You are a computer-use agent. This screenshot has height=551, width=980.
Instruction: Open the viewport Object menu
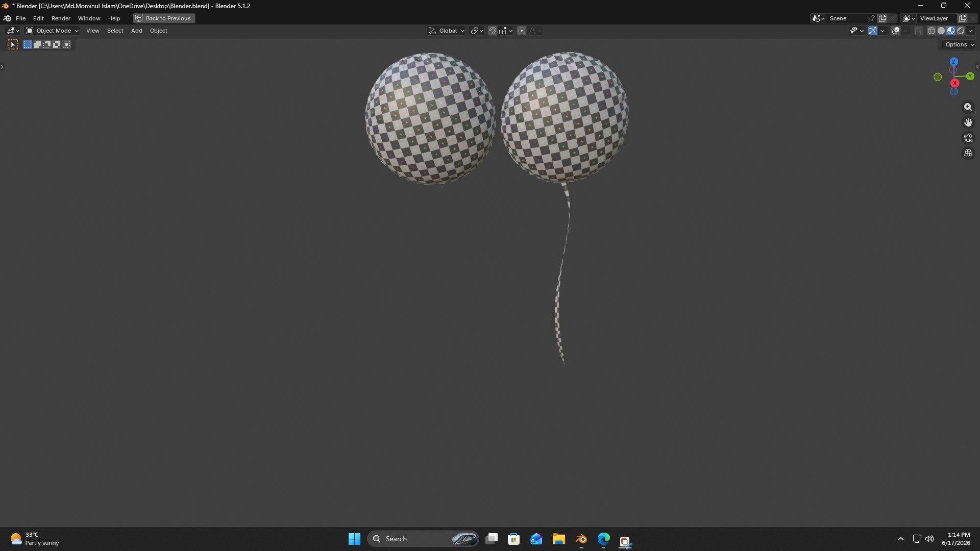[x=158, y=31]
